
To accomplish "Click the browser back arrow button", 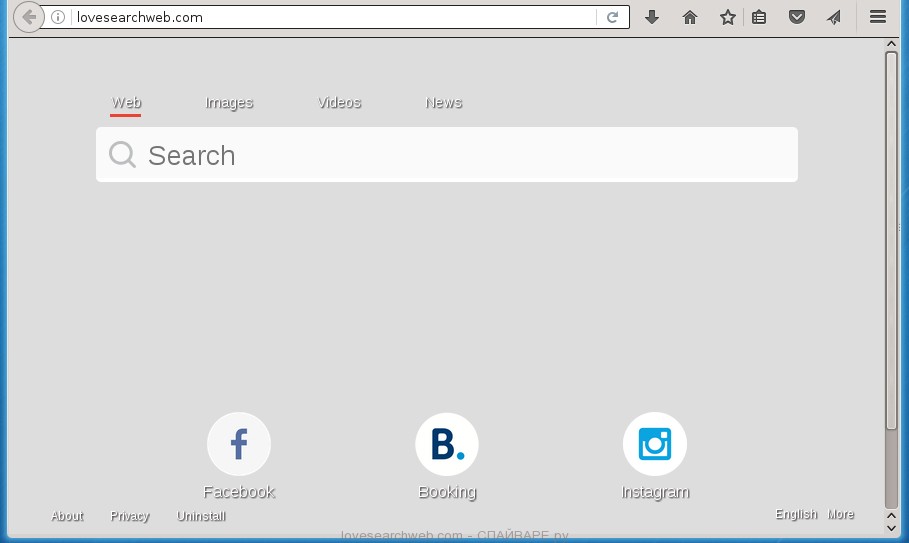I will tap(29, 17).
